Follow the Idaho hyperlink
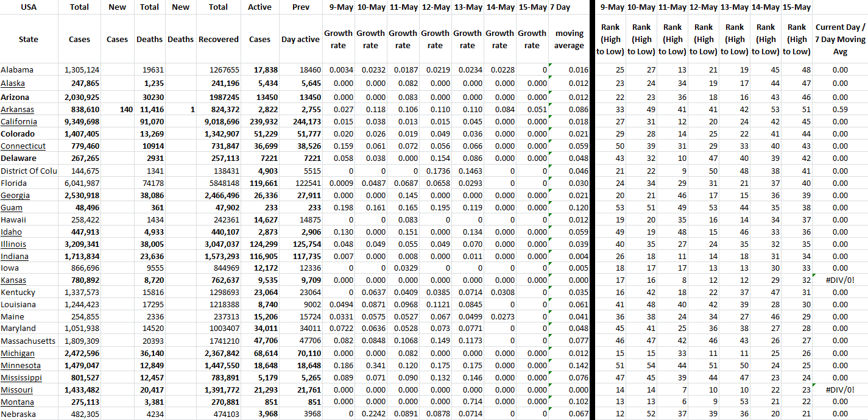This screenshot has height=420, width=868. (11, 232)
